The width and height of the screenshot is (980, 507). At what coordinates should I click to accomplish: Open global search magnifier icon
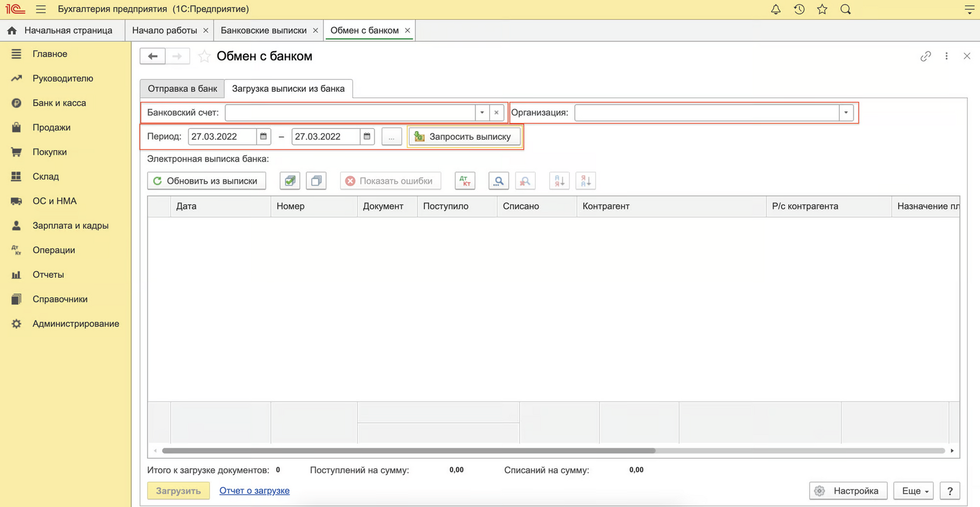point(845,9)
